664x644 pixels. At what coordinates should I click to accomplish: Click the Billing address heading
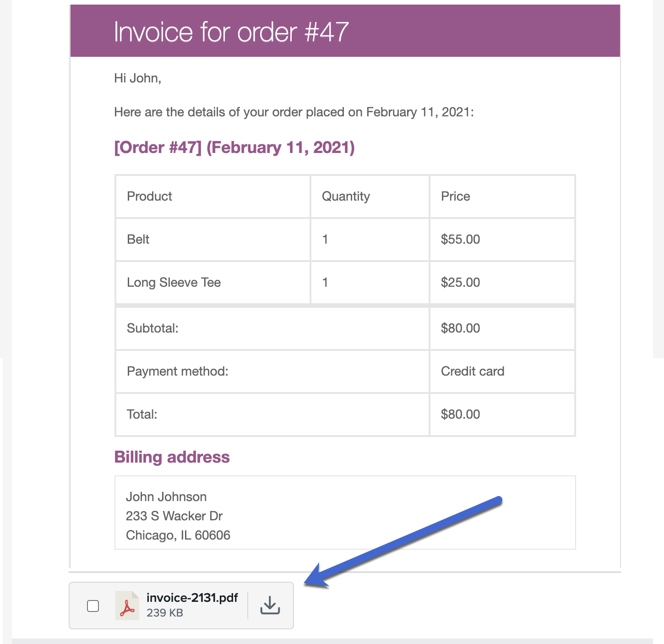coord(172,457)
